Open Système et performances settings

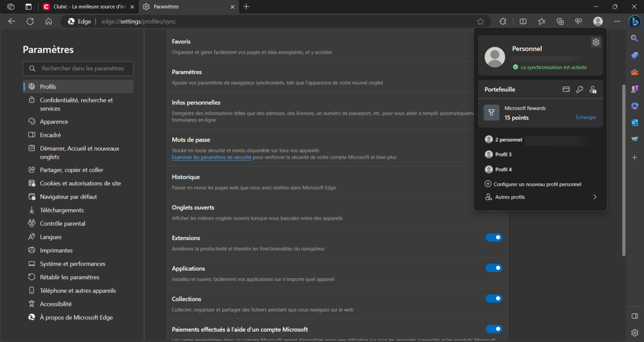coord(78,264)
